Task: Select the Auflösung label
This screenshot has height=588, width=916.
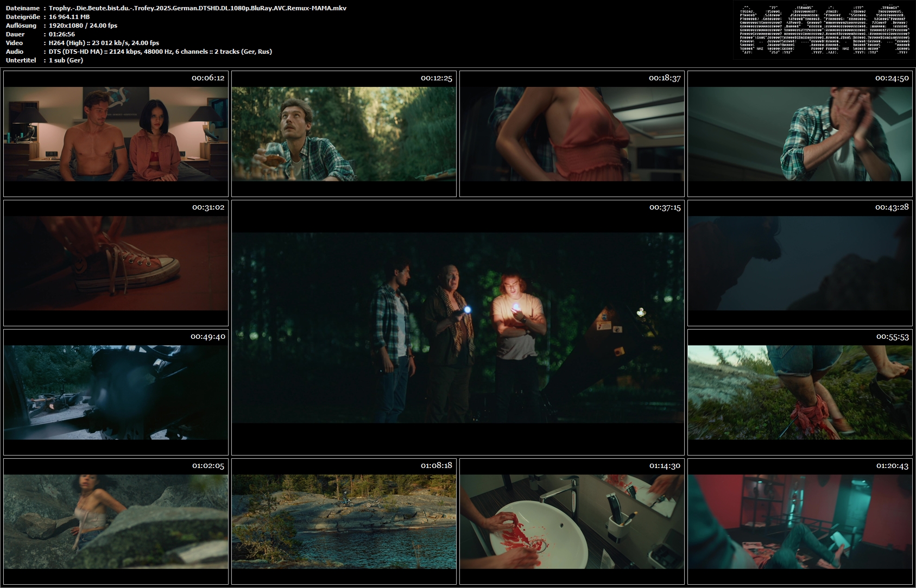Action: tap(21, 26)
